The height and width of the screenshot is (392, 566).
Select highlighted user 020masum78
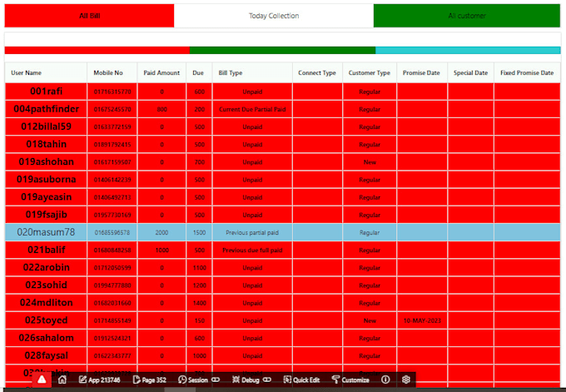click(x=47, y=232)
